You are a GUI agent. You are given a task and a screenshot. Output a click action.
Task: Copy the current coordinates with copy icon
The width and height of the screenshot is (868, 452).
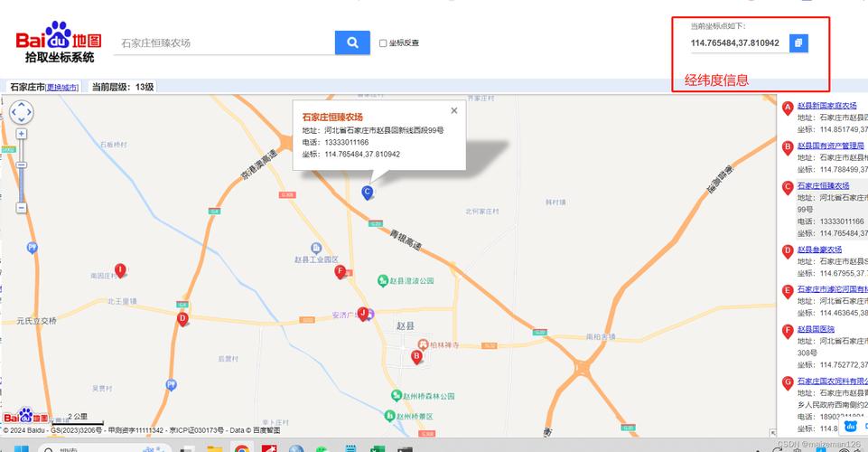pos(798,42)
